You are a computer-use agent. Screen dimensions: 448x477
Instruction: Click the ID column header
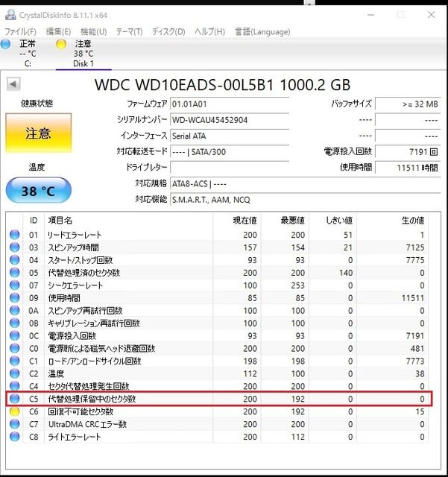click(34, 221)
